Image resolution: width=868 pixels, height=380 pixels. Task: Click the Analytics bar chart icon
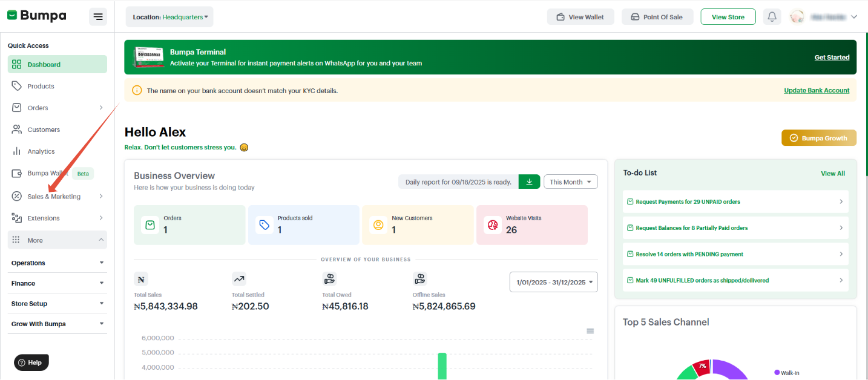point(17,151)
